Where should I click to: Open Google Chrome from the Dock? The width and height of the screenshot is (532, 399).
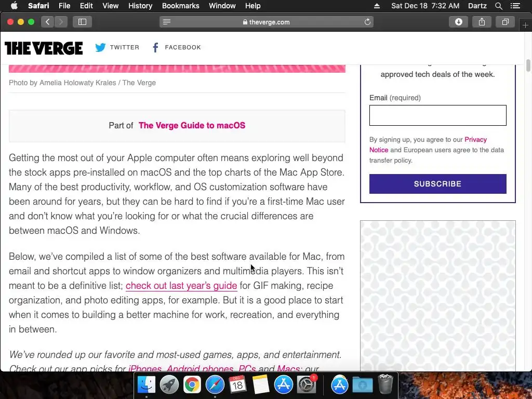[192, 385]
